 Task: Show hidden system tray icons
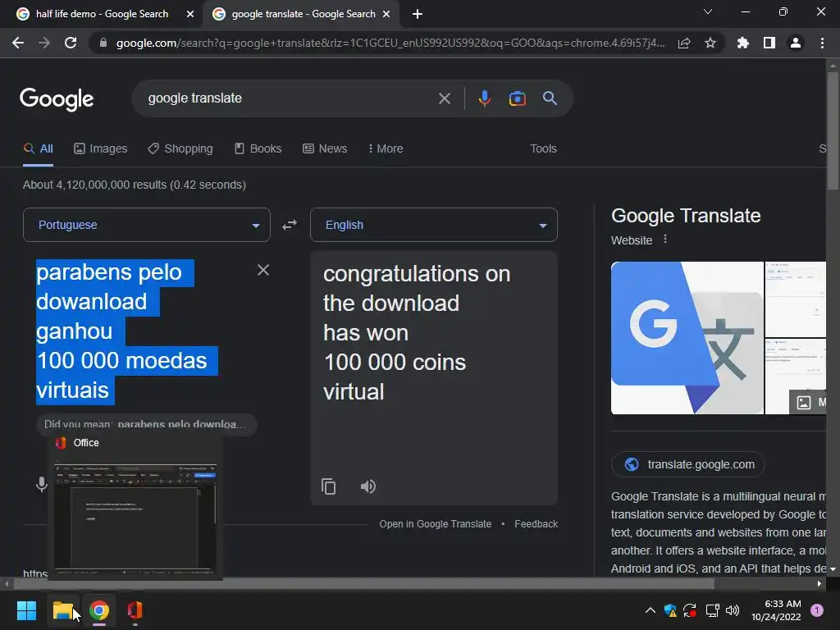pyautogui.click(x=651, y=610)
